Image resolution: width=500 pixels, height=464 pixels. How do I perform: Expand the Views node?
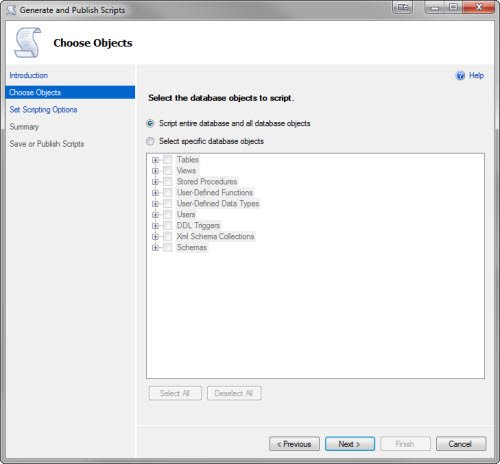(x=155, y=171)
